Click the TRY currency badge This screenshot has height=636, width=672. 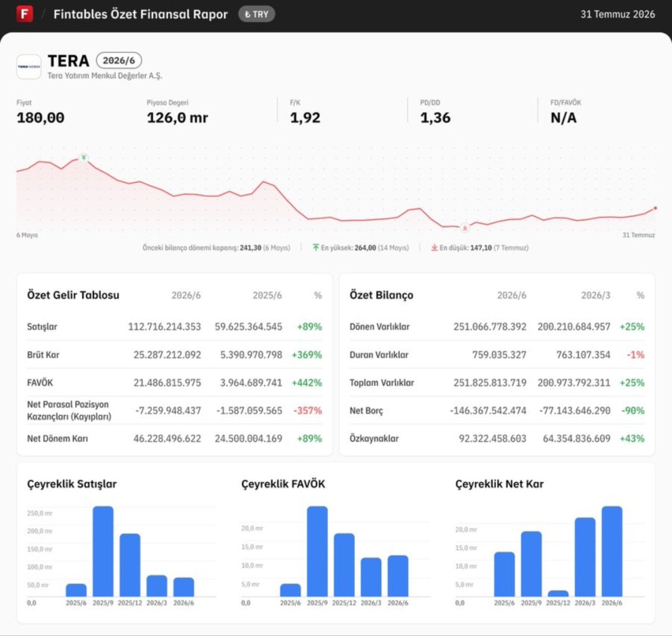(x=256, y=14)
